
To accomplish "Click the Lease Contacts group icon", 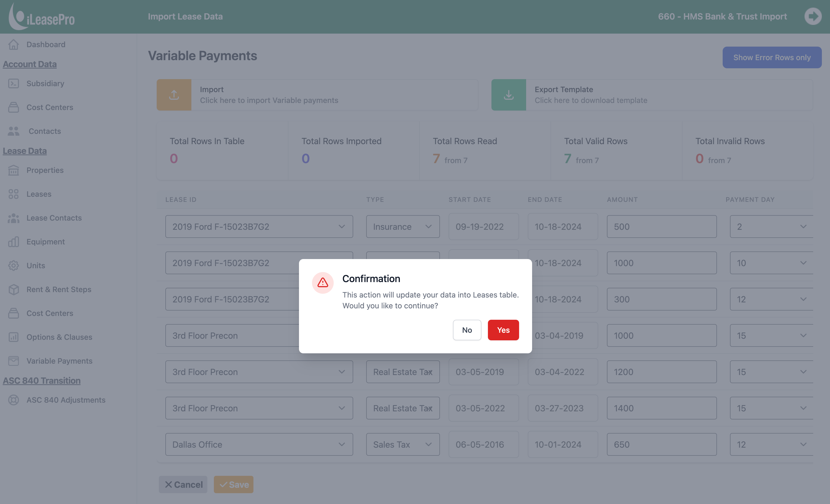I will tap(14, 218).
